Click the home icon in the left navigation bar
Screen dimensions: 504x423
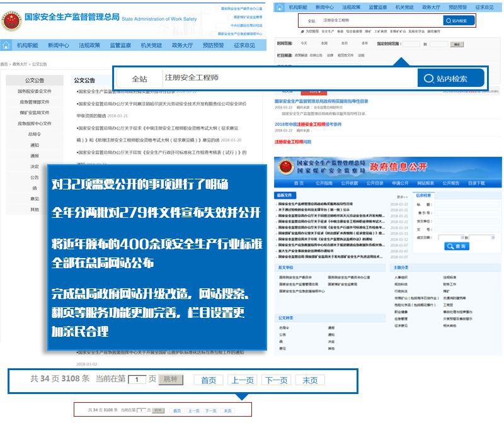[x=6, y=46]
